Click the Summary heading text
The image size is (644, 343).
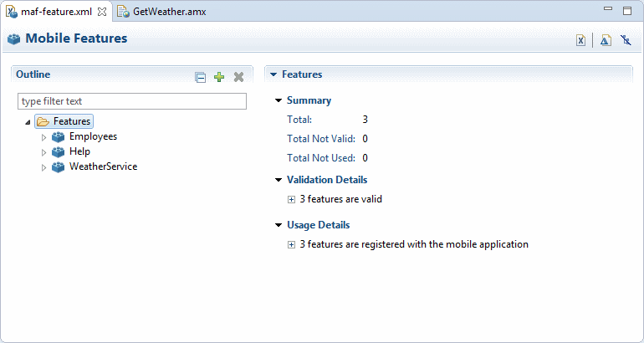(309, 100)
